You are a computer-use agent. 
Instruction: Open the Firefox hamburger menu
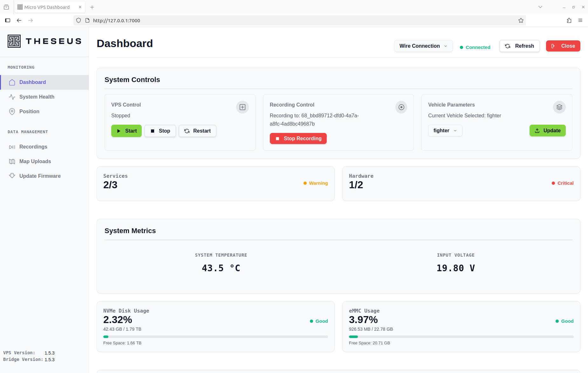click(x=580, y=21)
